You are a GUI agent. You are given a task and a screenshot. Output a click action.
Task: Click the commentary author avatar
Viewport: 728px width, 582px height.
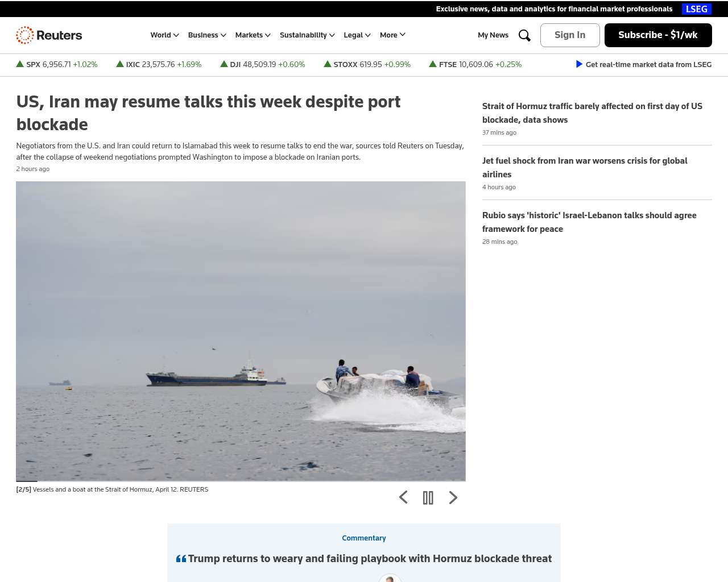(390, 578)
